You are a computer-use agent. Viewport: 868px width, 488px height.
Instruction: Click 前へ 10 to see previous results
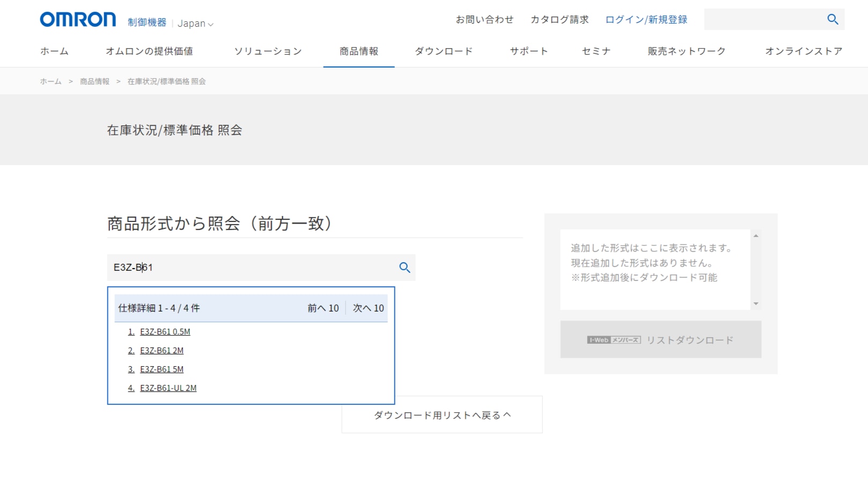pyautogui.click(x=323, y=308)
